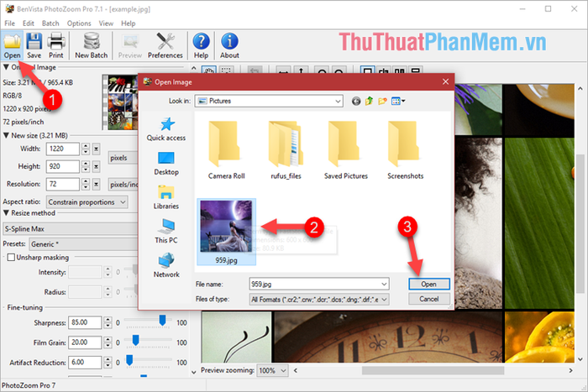Choose the single preview layout icon

coord(368,70)
